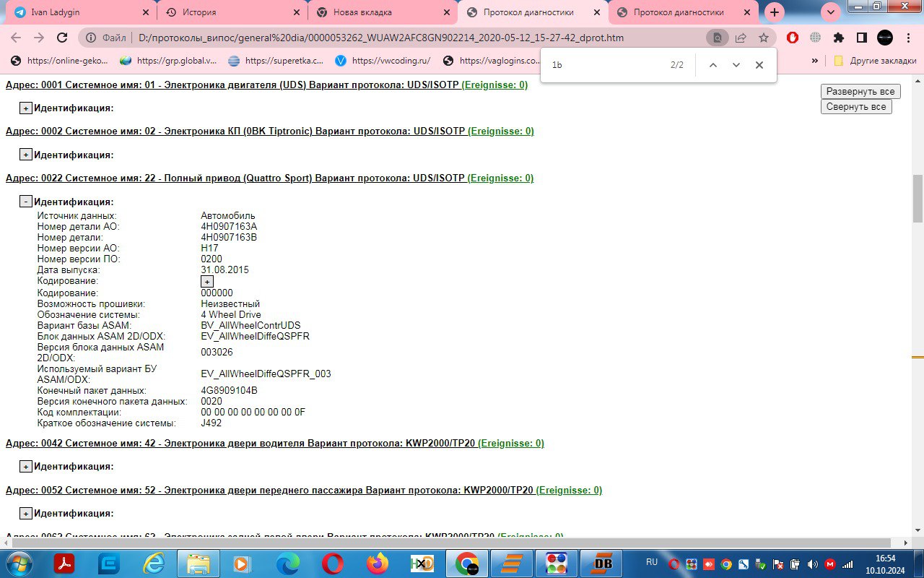Open the page search (find) icon in address bar
The height and width of the screenshot is (578, 924).
[x=717, y=38]
